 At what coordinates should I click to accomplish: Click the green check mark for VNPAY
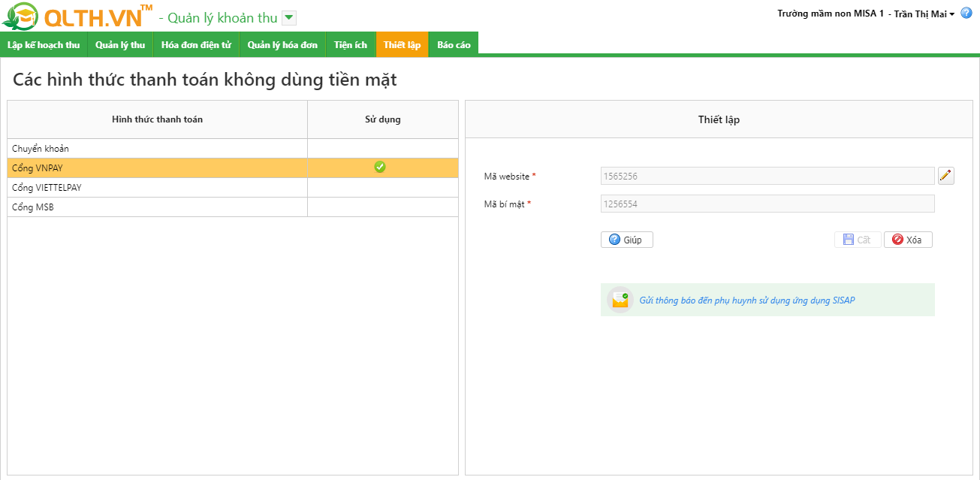pyautogui.click(x=380, y=167)
